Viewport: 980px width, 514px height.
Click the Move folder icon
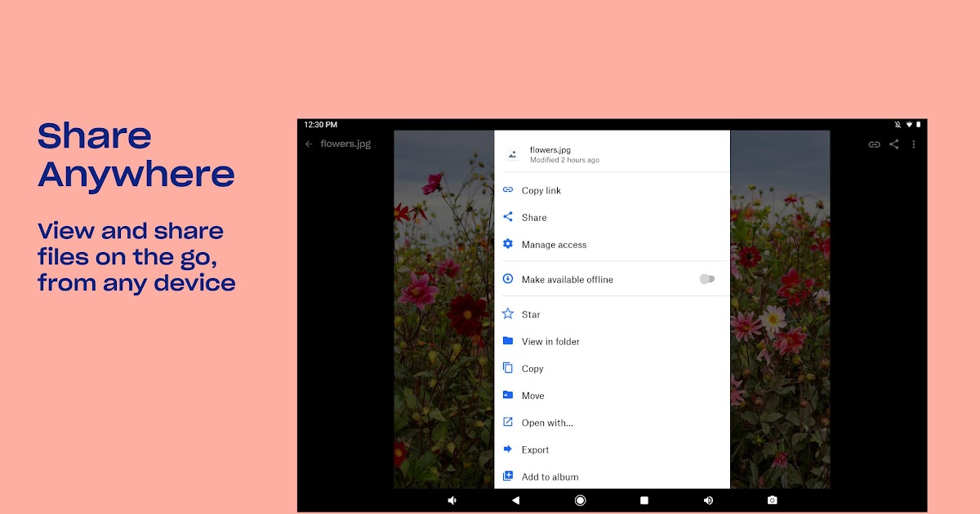tap(508, 395)
